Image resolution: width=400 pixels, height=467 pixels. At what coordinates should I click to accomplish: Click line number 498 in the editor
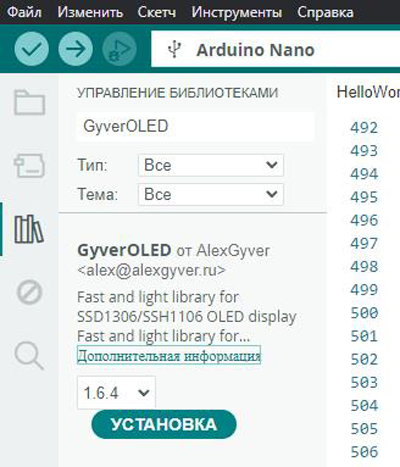pyautogui.click(x=364, y=267)
